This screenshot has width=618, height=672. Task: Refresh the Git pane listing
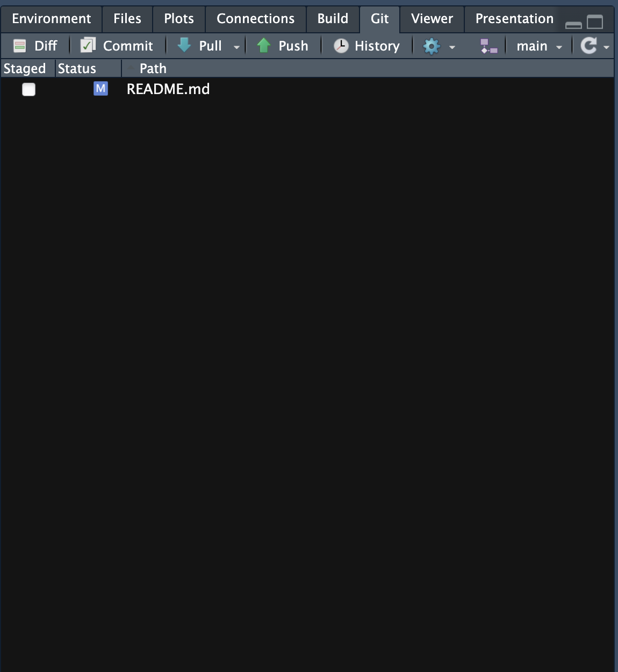tap(589, 46)
